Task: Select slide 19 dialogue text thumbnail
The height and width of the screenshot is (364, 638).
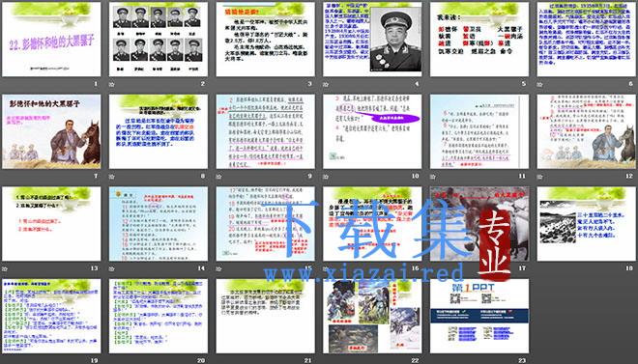Action: (51, 316)
